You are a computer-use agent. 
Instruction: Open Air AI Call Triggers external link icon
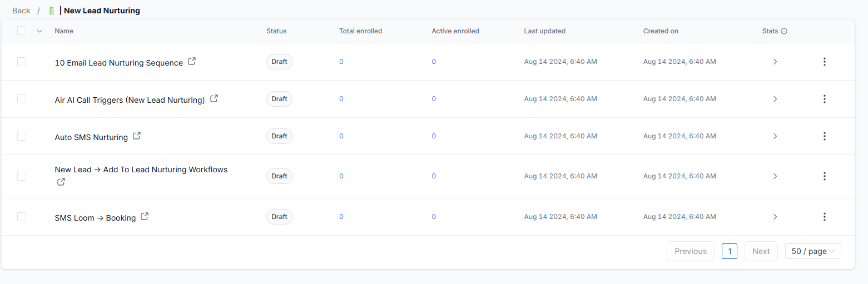point(214,99)
